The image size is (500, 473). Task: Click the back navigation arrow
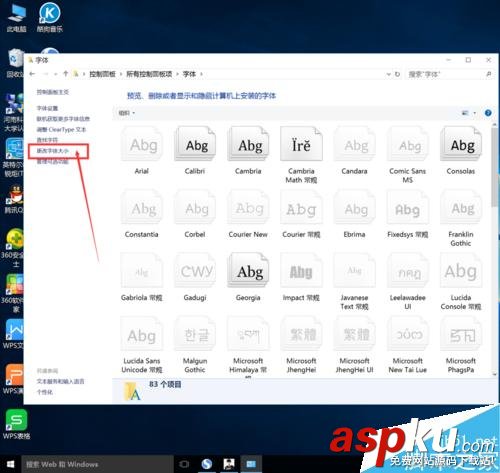click(x=32, y=74)
